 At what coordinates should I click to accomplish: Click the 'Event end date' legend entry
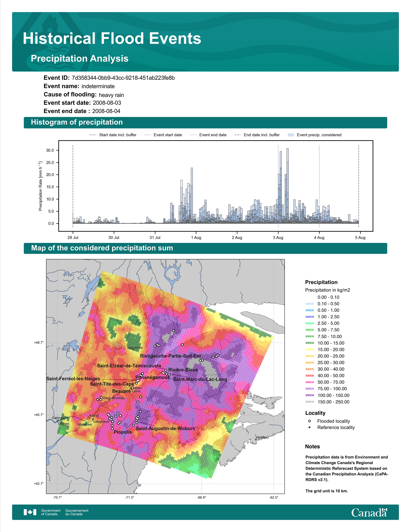pyautogui.click(x=208, y=135)
